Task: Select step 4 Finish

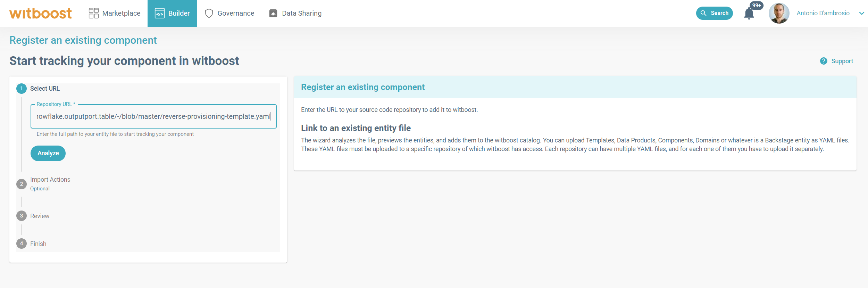Action: coord(38,244)
